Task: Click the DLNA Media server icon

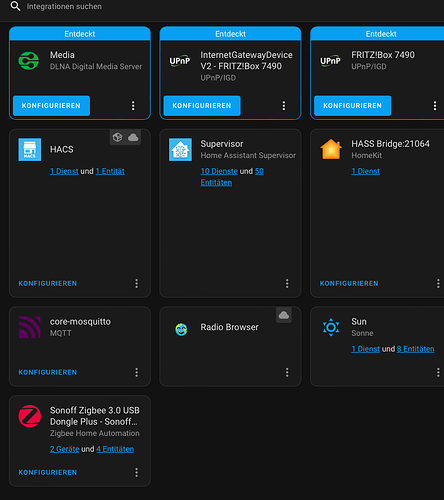Action: 29,61
